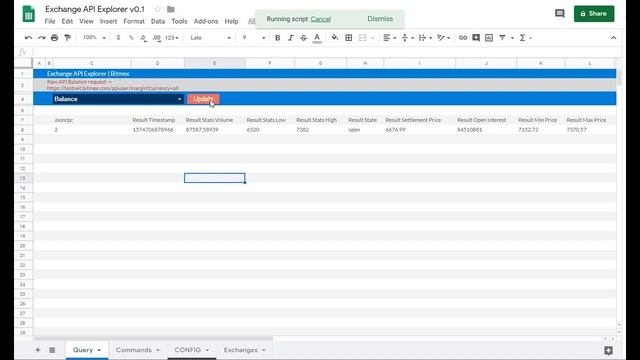Click the document title Exchange API Explorer v0.1
The height and width of the screenshot is (360, 640).
[x=95, y=9]
